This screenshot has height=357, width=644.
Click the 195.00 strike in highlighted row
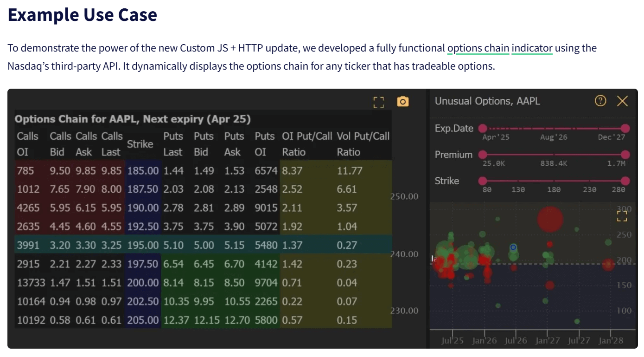point(143,245)
